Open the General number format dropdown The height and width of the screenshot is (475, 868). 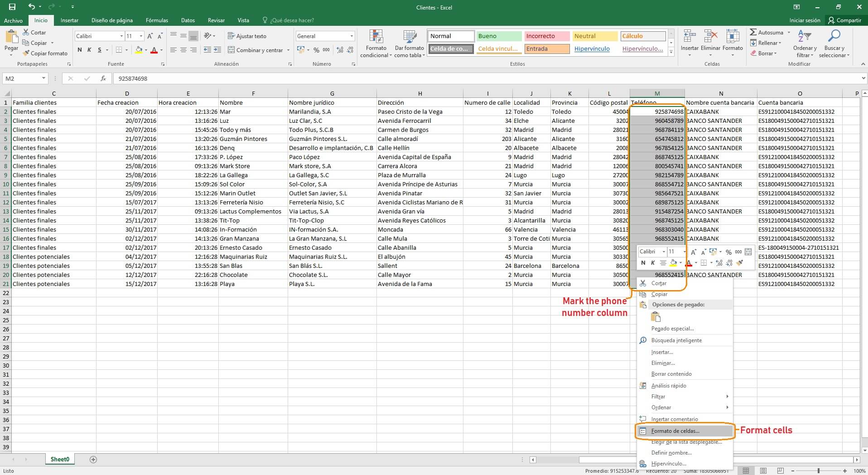[352, 36]
